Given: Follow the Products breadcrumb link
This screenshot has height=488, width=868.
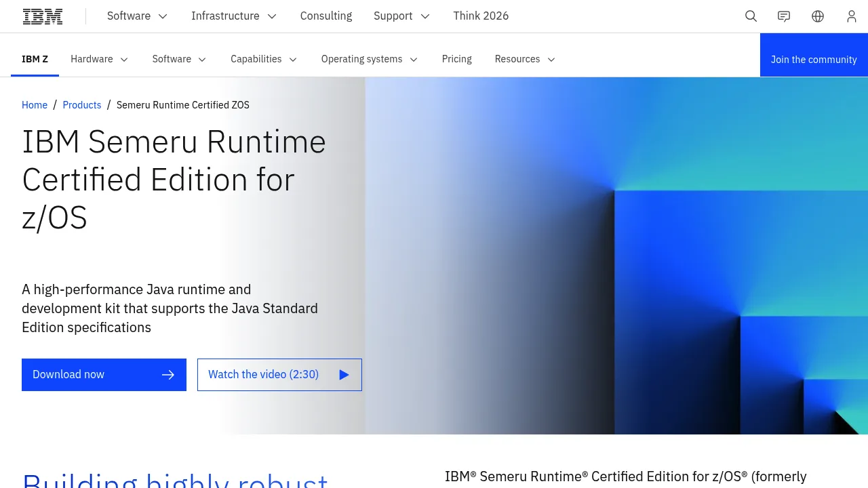Looking at the screenshot, I should 82,105.
